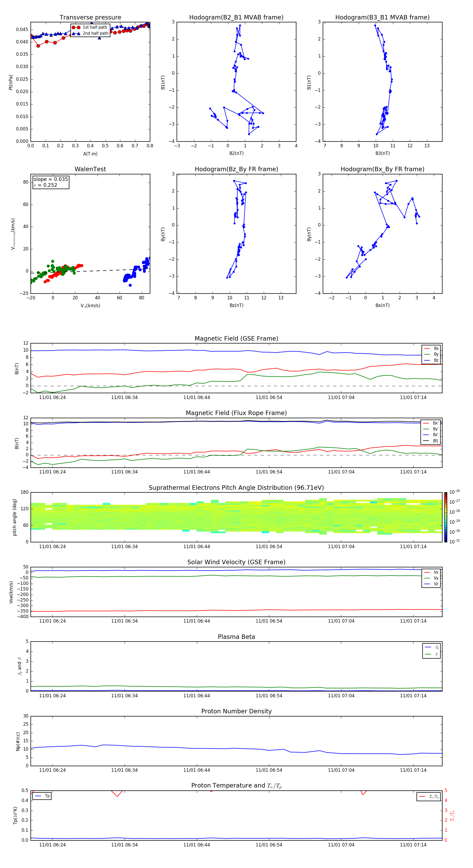The width and height of the screenshot is (473, 868).
Task: Select the "Proton Temperature and Te/Tp" title
Action: pyautogui.click(x=236, y=786)
